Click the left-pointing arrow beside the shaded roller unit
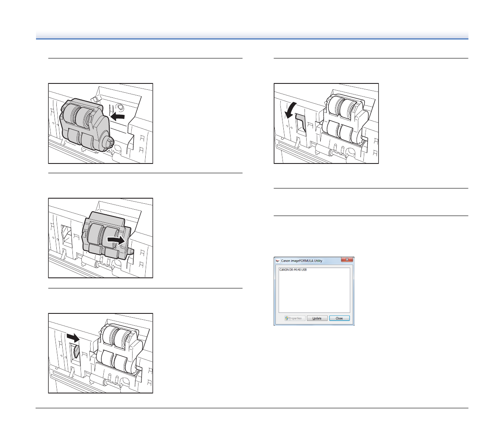The image size is (504, 432). tap(118, 116)
